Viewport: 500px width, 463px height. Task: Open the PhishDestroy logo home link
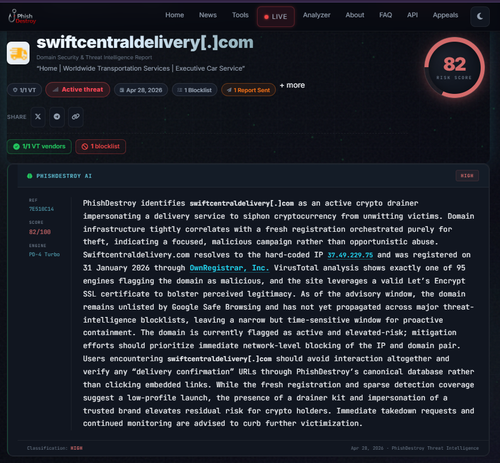coord(22,16)
